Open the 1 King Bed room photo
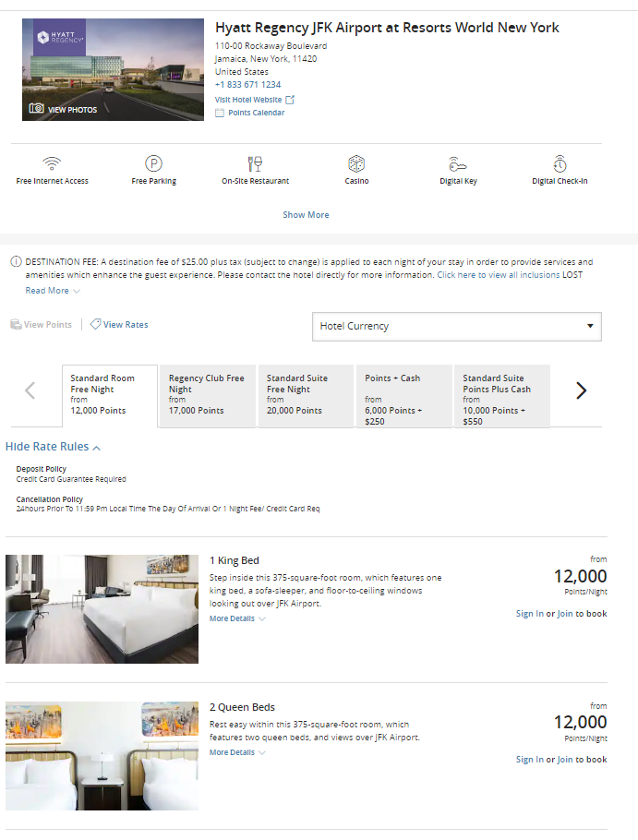Image resolution: width=638 pixels, height=840 pixels. click(x=102, y=609)
